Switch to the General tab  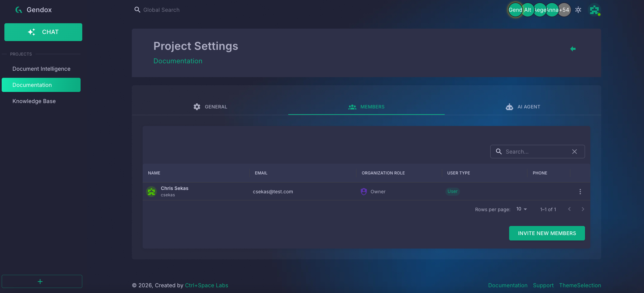tap(210, 107)
